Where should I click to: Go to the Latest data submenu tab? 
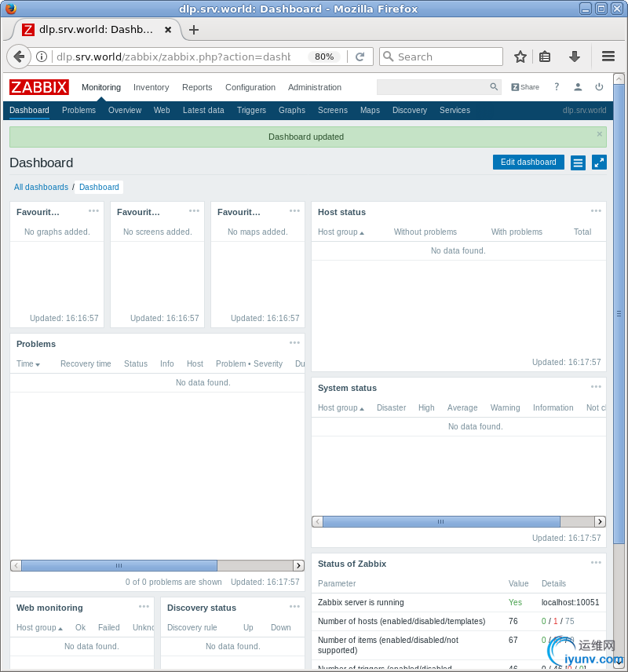pyautogui.click(x=203, y=110)
